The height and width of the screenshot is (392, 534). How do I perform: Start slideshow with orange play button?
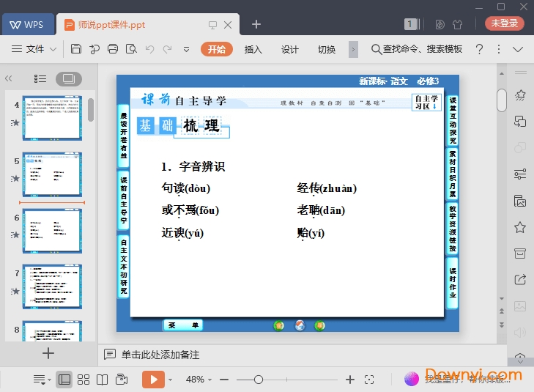coord(153,380)
